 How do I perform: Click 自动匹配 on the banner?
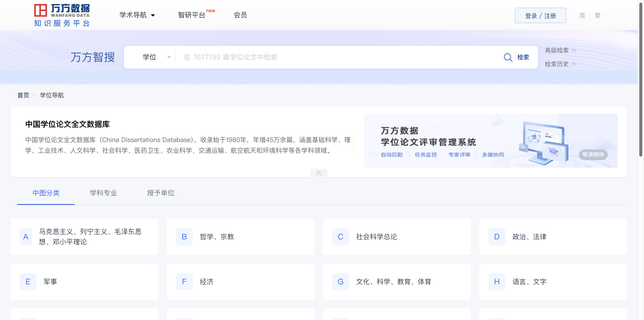392,155
